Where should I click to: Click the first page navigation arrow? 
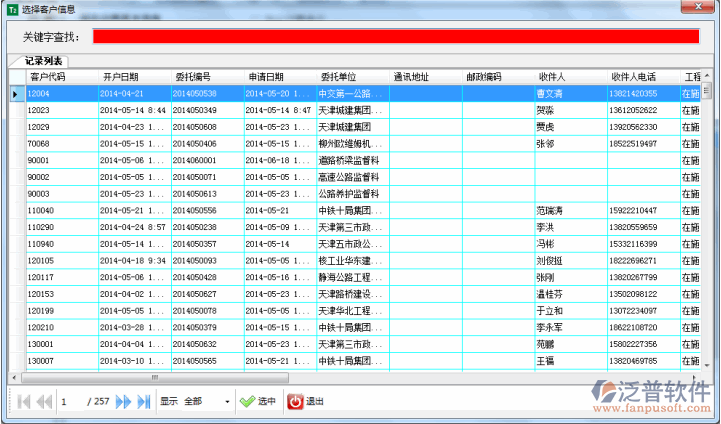pyautogui.click(x=24, y=401)
